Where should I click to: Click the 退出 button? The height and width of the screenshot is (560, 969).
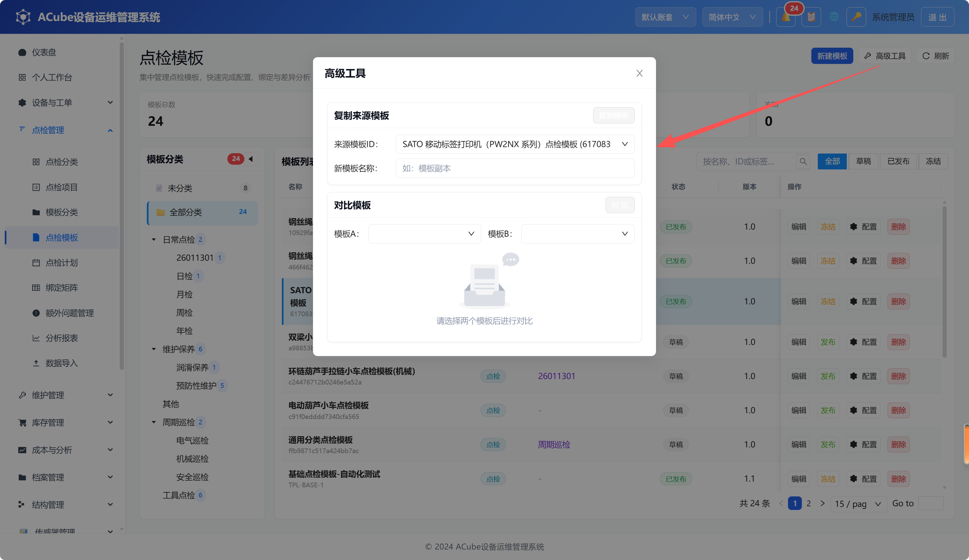(x=937, y=17)
